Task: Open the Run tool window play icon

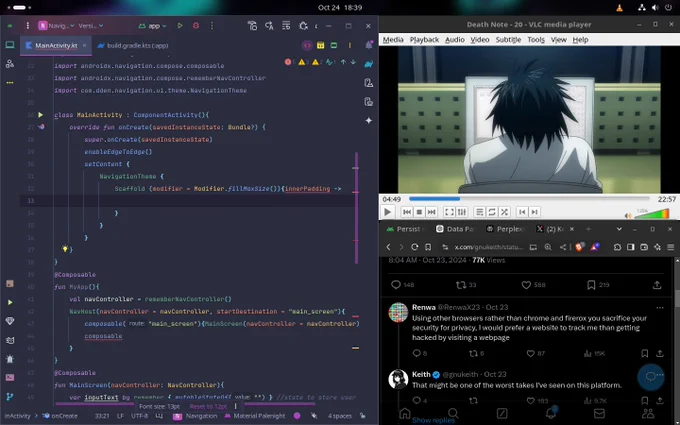Action: [10, 302]
